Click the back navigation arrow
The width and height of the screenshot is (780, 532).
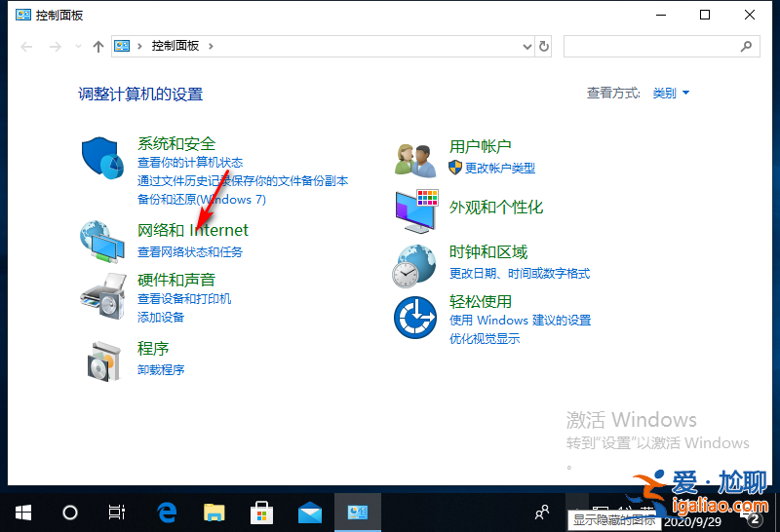coord(26,47)
